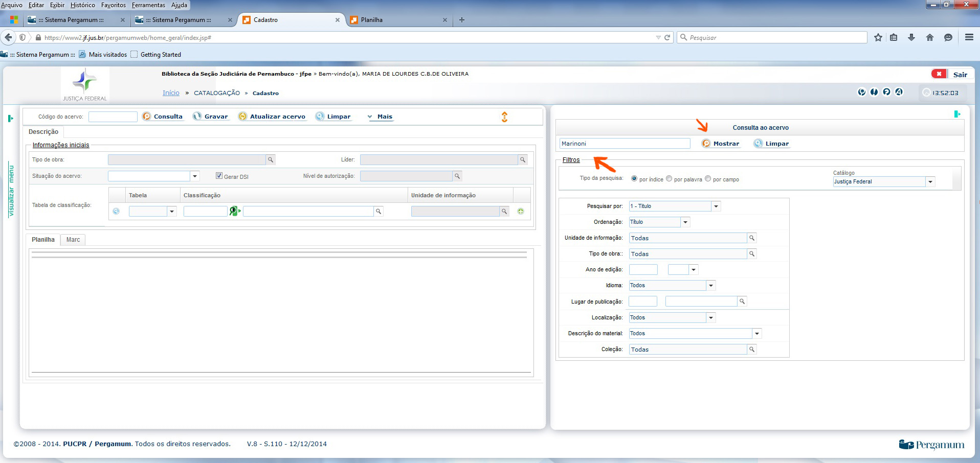The image size is (980, 463).
Task: Expand the Situação do acervo dropdown
Action: pyautogui.click(x=195, y=176)
